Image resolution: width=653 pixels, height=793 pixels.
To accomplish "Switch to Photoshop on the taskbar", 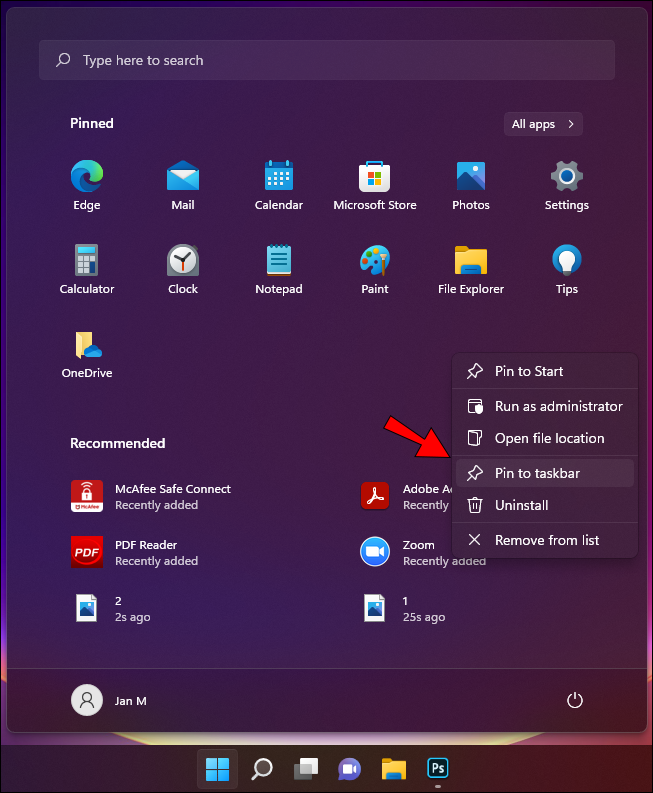I will click(x=438, y=769).
